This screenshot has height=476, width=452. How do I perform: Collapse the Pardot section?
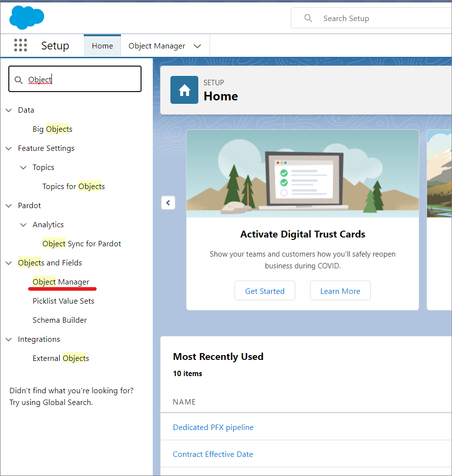(x=9, y=206)
